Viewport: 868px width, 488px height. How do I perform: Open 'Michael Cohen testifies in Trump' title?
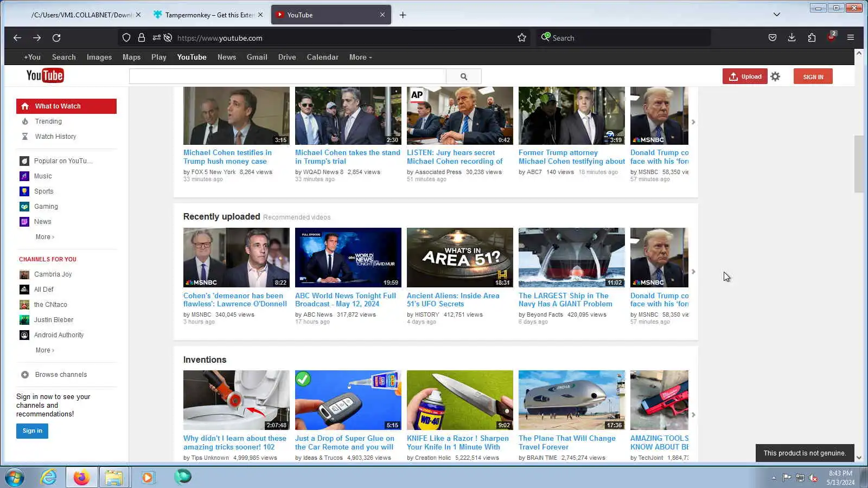pos(227,157)
